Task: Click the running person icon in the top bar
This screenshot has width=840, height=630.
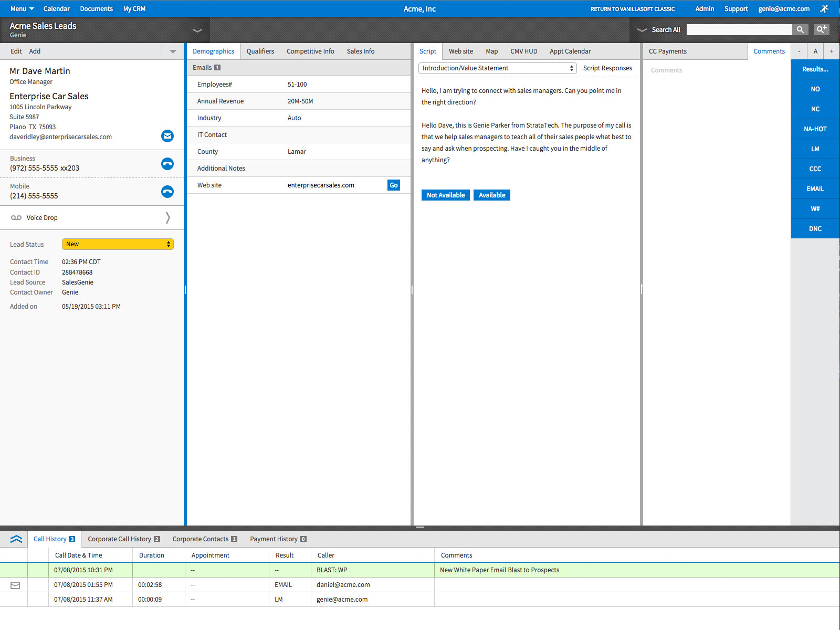Action: [x=824, y=8]
